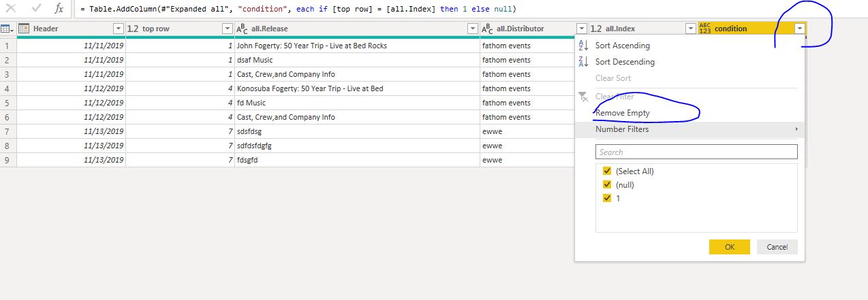Open the Header column filter dropdown
Viewport: 868px width, 300px height.
[118, 29]
